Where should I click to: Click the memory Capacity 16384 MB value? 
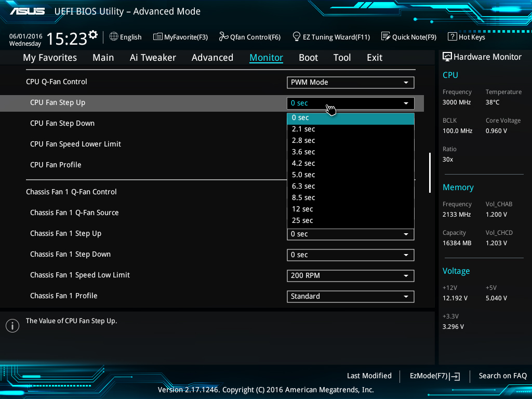point(457,243)
